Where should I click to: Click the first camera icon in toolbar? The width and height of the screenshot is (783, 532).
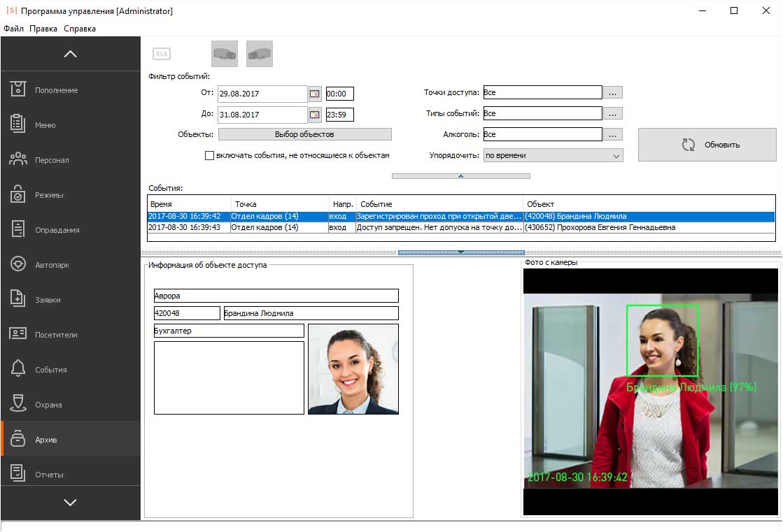point(225,54)
